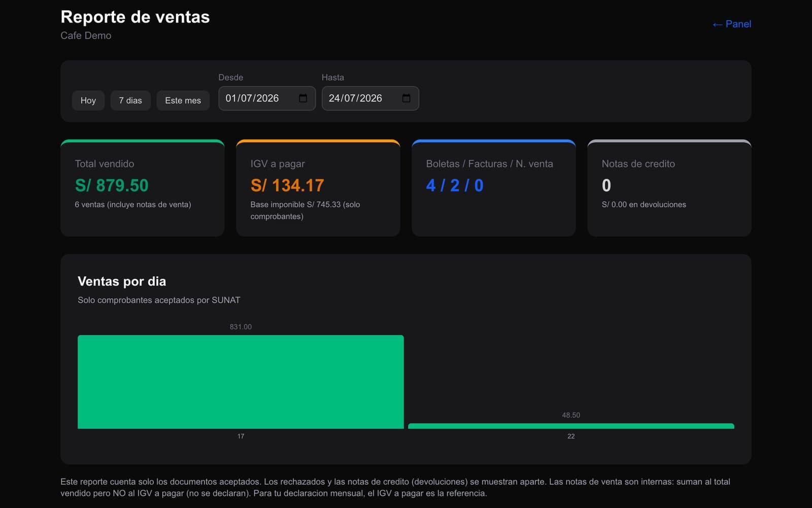Open the Hasta date calendar picker icon
Viewport: 812px width, 508px height.
click(x=406, y=98)
